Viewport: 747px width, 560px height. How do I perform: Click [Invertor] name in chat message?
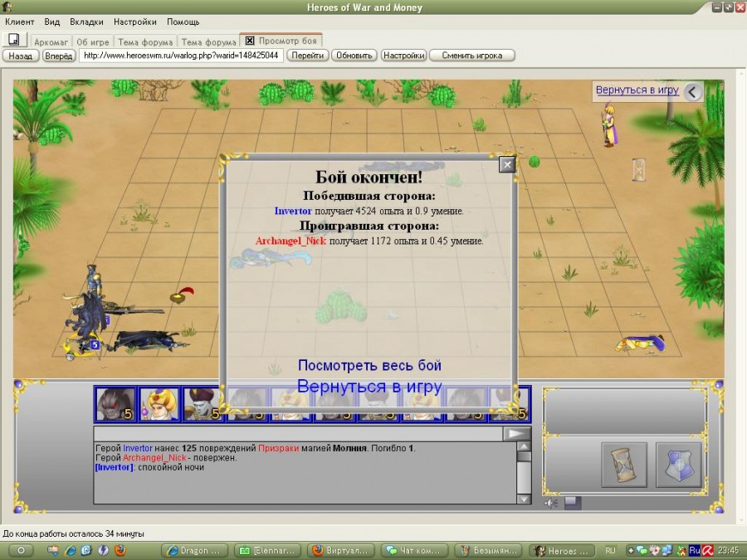[115, 467]
